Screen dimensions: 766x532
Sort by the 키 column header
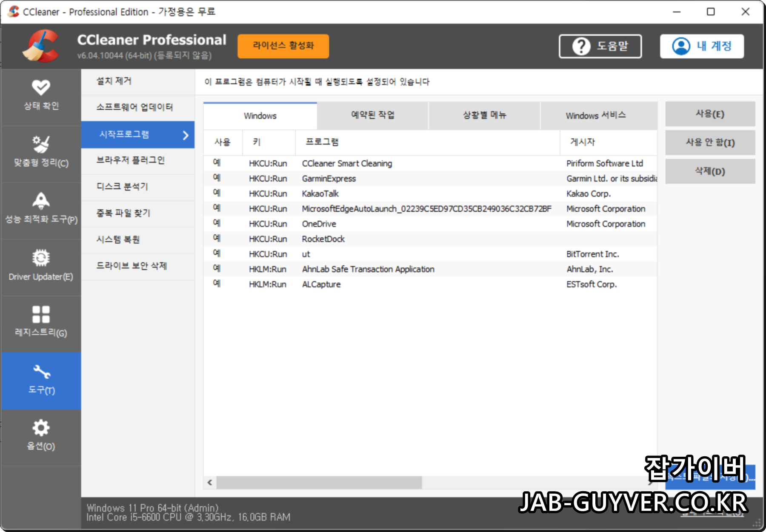(269, 142)
